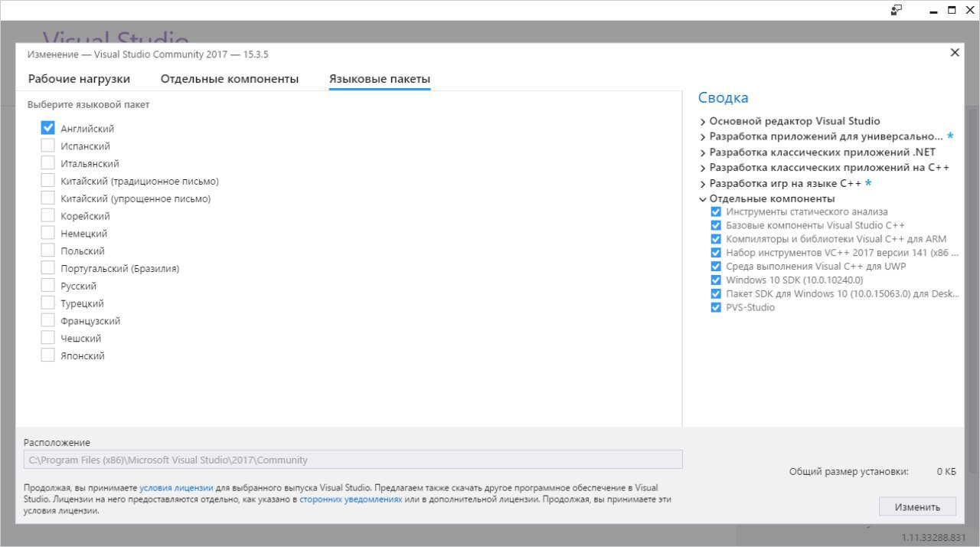Click the 0 КБ install size value
The width and height of the screenshot is (980, 547).
click(x=946, y=472)
